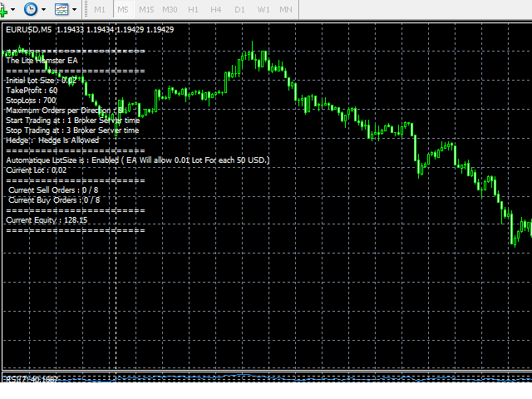Set the chart to W1 weekly timeframe
Screen dimensions: 532x399
(x=264, y=9)
